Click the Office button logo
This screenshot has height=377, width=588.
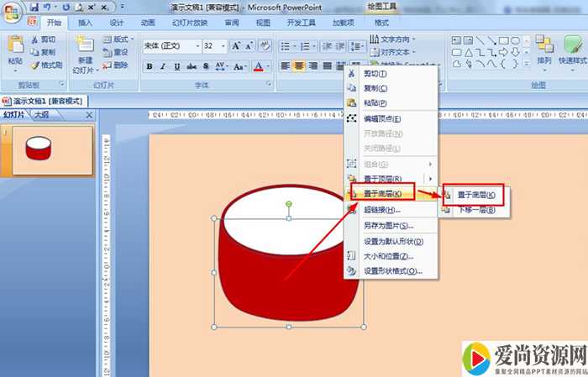point(13,12)
